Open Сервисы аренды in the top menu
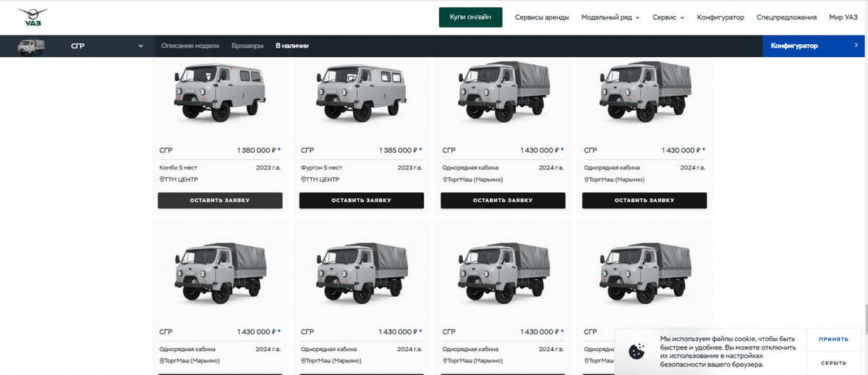 pos(542,17)
